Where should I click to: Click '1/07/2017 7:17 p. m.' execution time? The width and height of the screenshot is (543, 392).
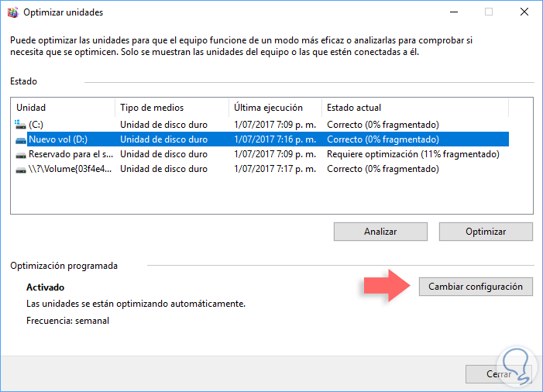point(275,169)
